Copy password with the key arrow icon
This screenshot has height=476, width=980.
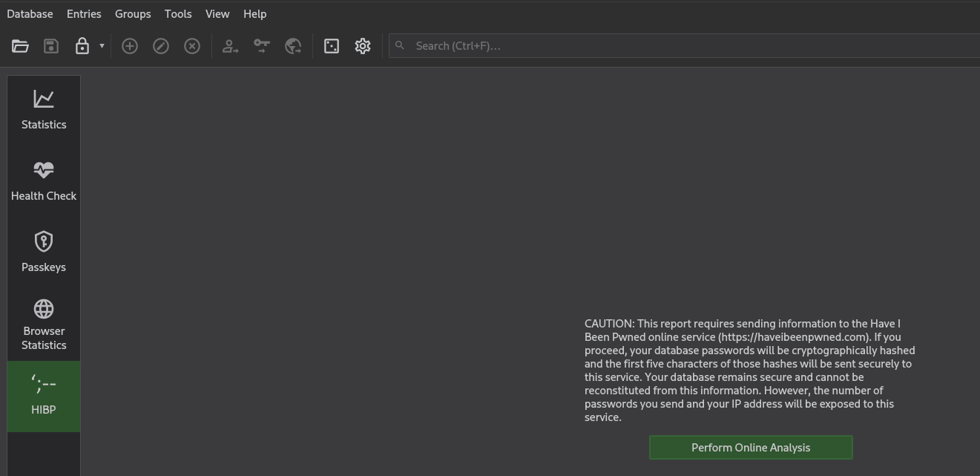262,46
